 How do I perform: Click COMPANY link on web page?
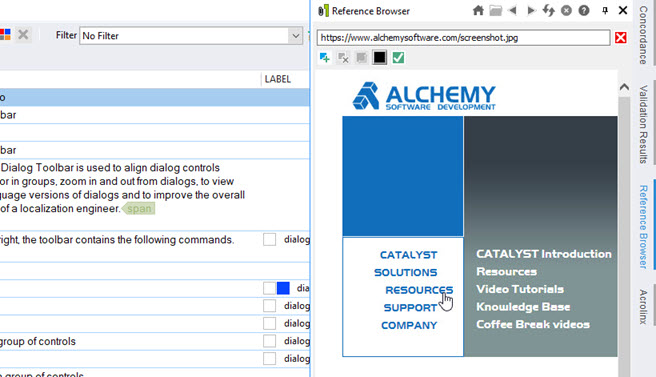point(409,325)
